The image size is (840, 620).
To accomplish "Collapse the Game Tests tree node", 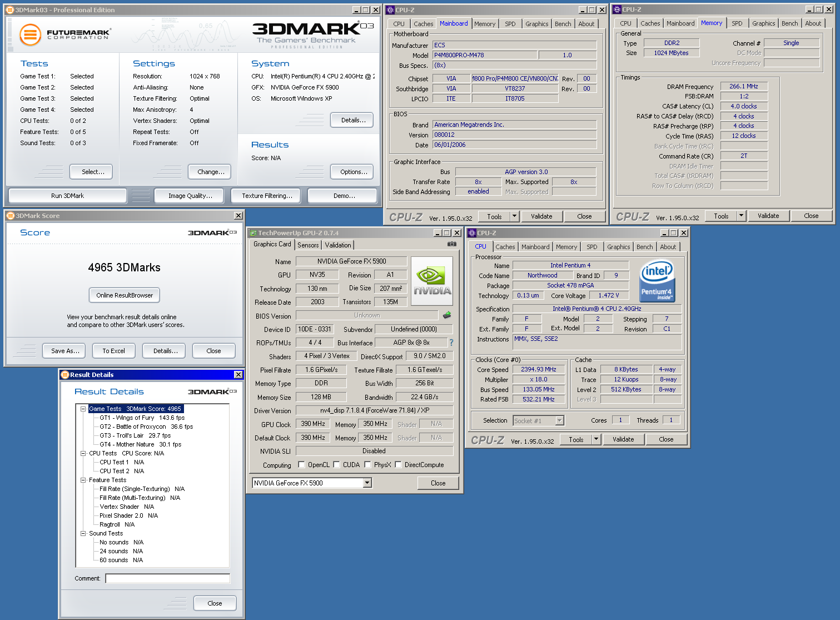I will pyautogui.click(x=83, y=409).
